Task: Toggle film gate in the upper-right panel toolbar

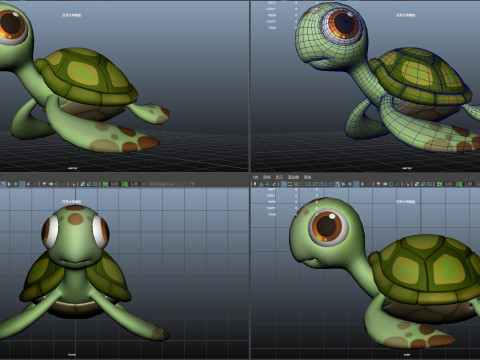Action: [x=290, y=184]
